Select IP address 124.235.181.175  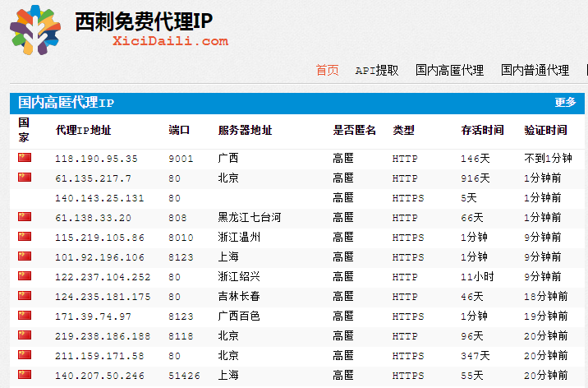(x=103, y=297)
